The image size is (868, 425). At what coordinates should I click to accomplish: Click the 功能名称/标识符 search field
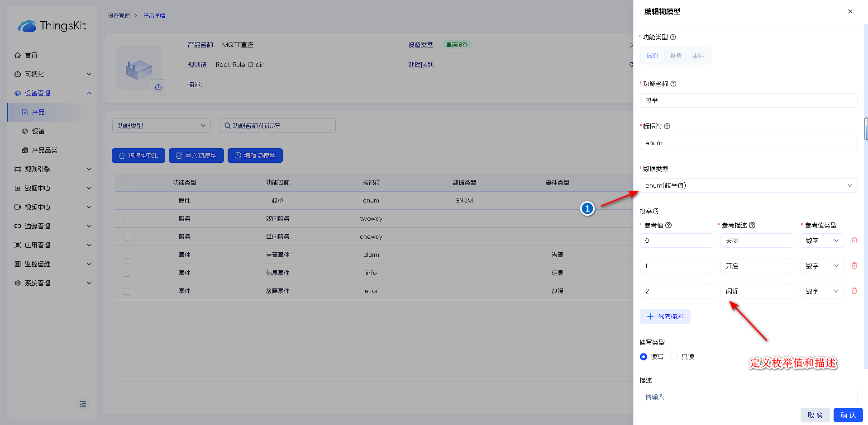pyautogui.click(x=277, y=126)
